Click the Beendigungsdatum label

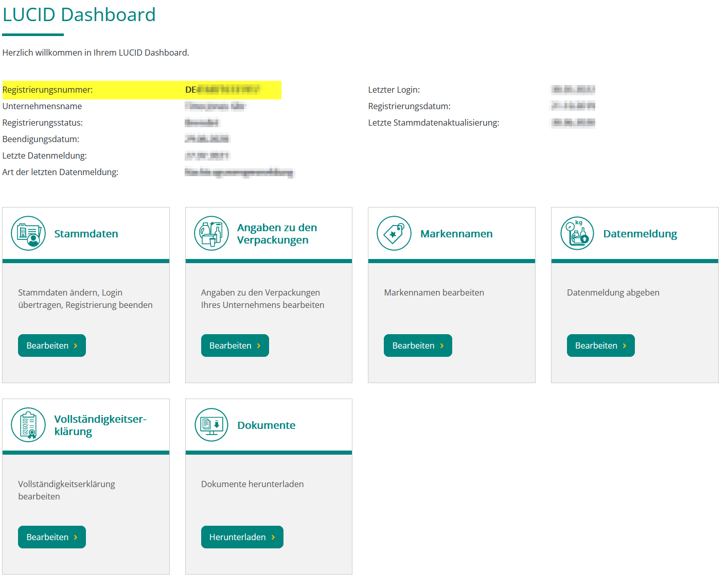pos(41,139)
